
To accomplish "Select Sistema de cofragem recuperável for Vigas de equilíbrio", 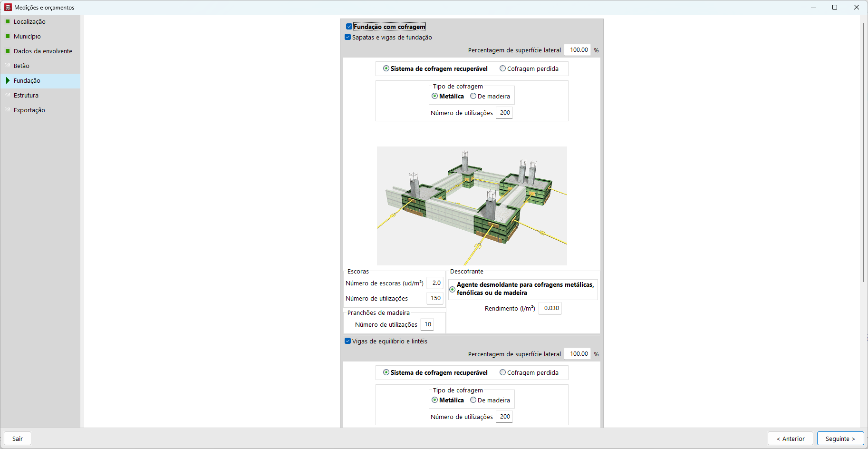I will click(386, 372).
